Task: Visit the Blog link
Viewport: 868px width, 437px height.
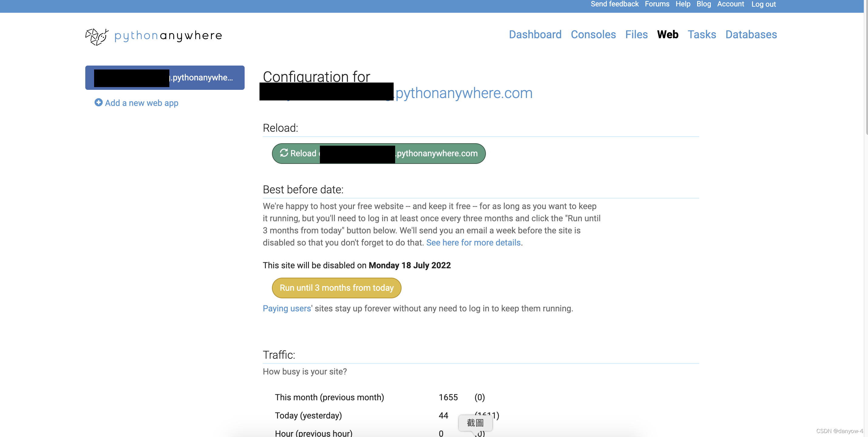Action: click(704, 4)
